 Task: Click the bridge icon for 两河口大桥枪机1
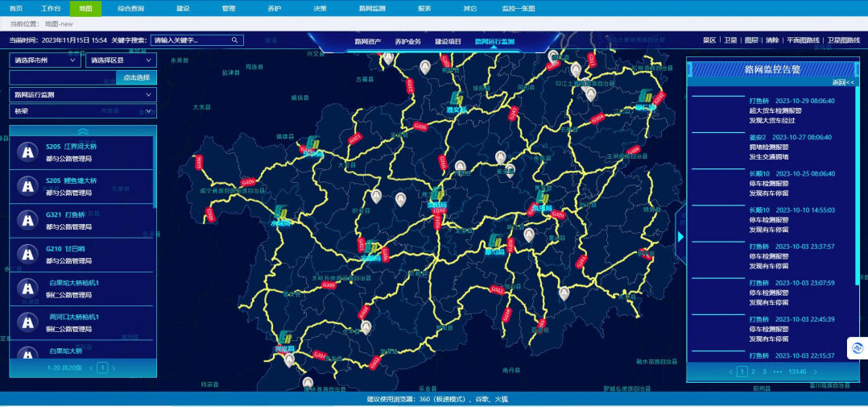(27, 322)
